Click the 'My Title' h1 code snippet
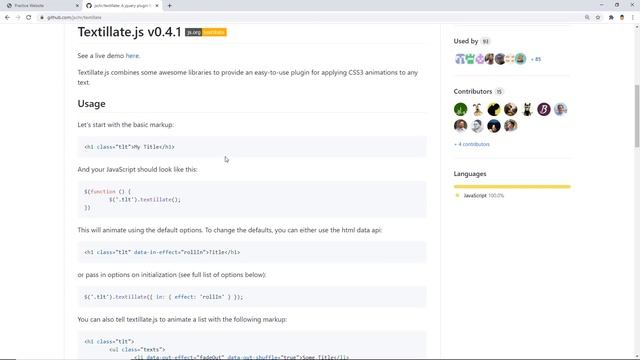Viewport: 640px width, 360px height. click(x=129, y=147)
